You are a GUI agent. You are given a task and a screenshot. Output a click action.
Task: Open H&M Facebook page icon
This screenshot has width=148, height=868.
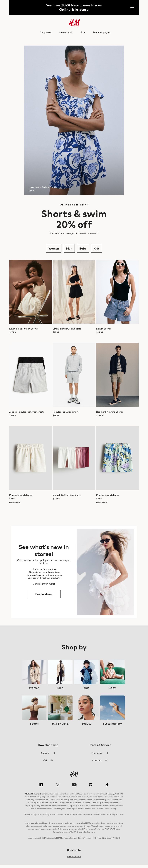click(41, 785)
